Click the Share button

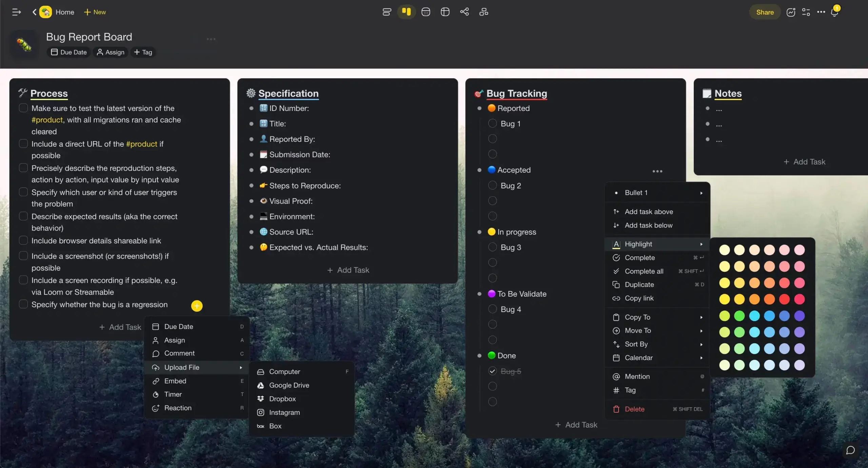765,12
